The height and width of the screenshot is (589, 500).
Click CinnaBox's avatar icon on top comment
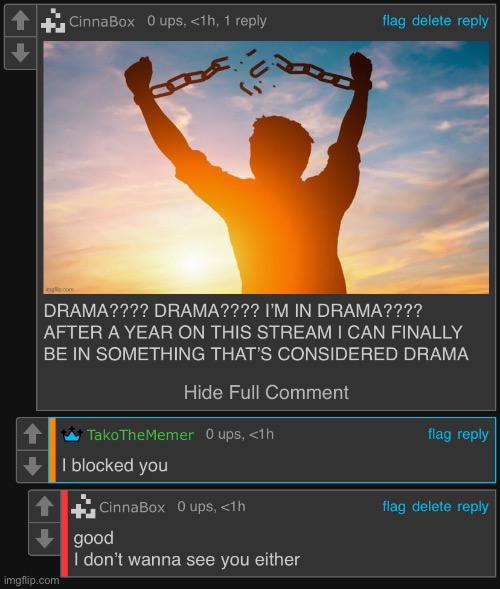coord(53,21)
